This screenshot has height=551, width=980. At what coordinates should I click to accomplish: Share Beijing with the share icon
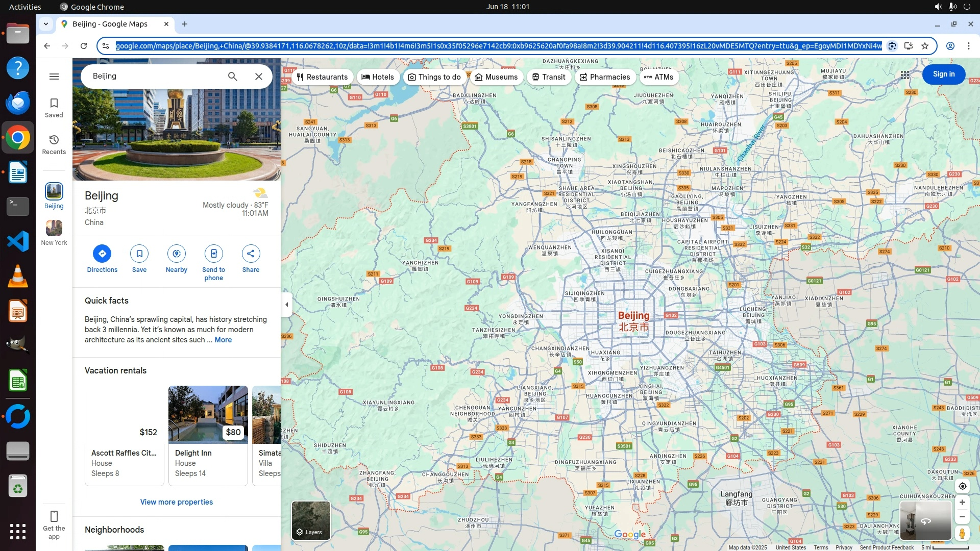pos(251,254)
